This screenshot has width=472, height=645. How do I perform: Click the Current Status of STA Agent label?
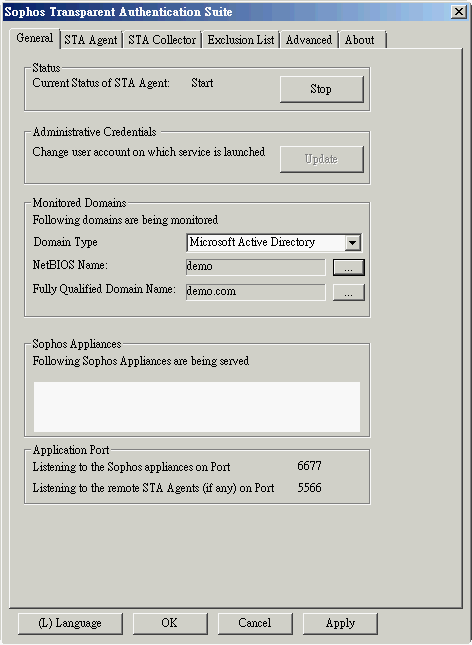tap(101, 83)
